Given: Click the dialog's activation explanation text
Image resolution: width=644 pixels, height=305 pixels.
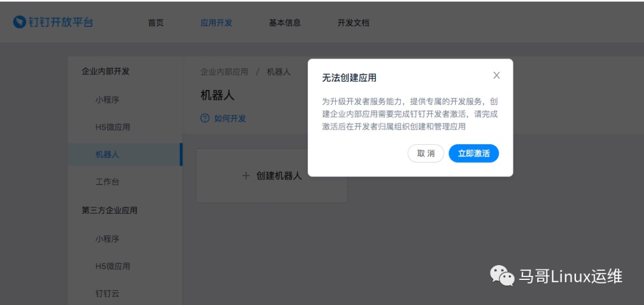Looking at the screenshot, I should coord(410,114).
